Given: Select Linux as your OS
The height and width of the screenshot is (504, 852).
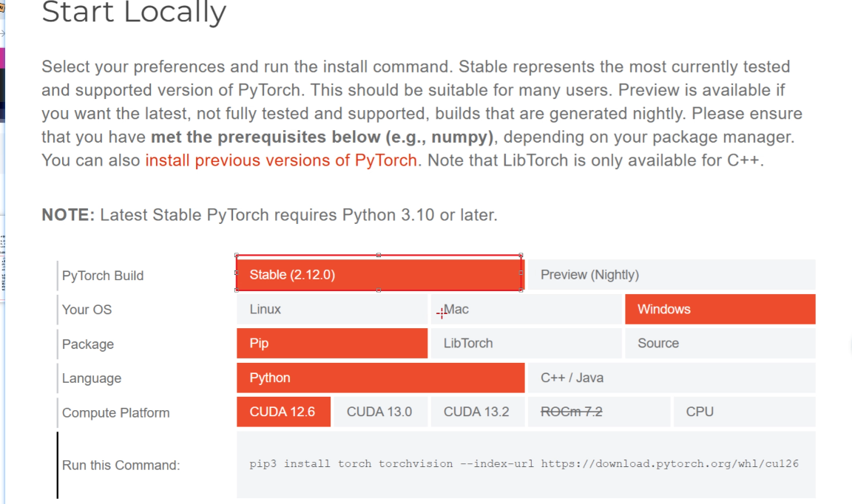Looking at the screenshot, I should 332,309.
